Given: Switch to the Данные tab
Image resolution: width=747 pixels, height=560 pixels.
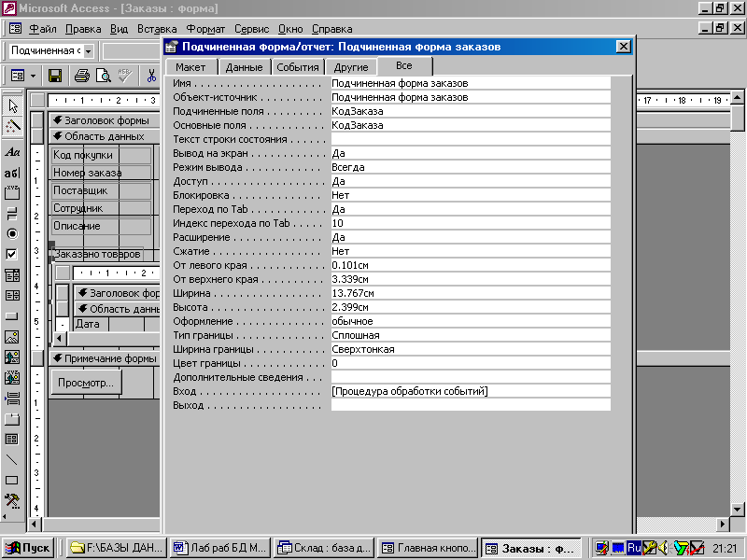Looking at the screenshot, I should point(245,67).
